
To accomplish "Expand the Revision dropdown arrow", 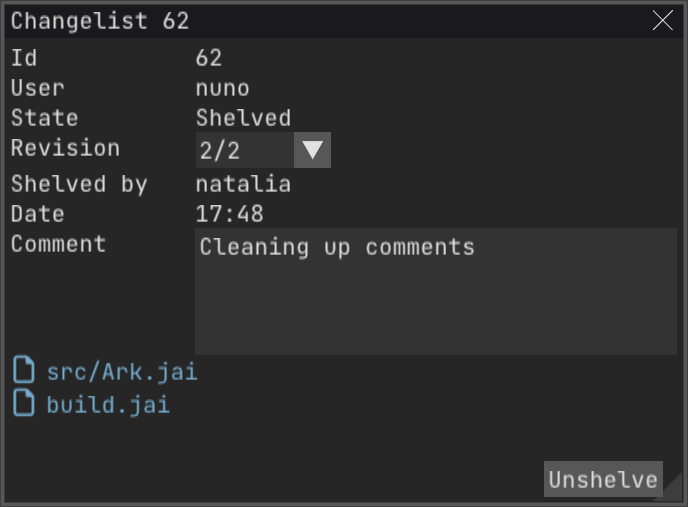I will pos(313,150).
